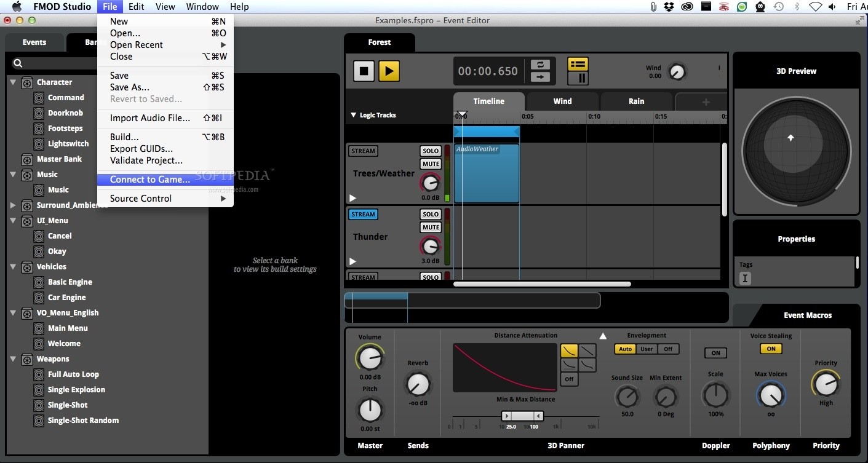Select the bottom-left attenuation curve shape icon
Image resolution: width=868 pixels, height=463 pixels.
click(569, 365)
